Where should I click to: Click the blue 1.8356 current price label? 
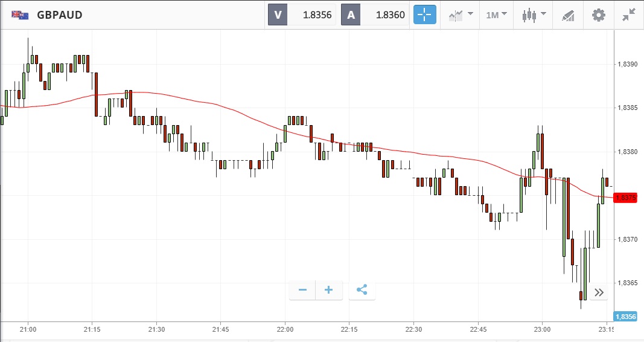pos(625,317)
